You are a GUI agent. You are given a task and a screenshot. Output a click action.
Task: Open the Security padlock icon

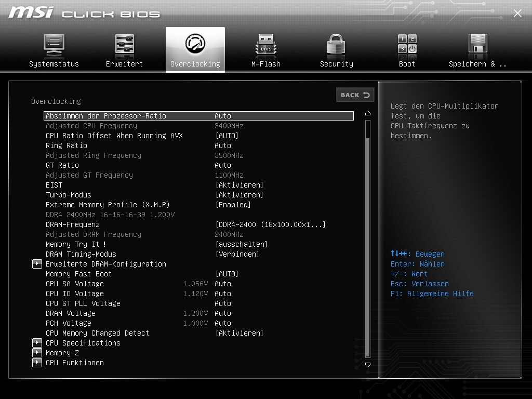click(x=336, y=44)
